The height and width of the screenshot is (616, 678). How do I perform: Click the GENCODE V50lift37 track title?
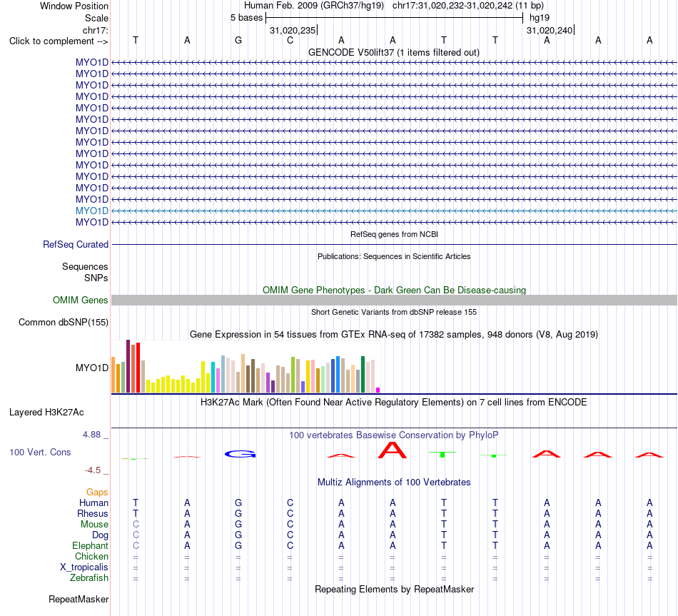coord(393,52)
